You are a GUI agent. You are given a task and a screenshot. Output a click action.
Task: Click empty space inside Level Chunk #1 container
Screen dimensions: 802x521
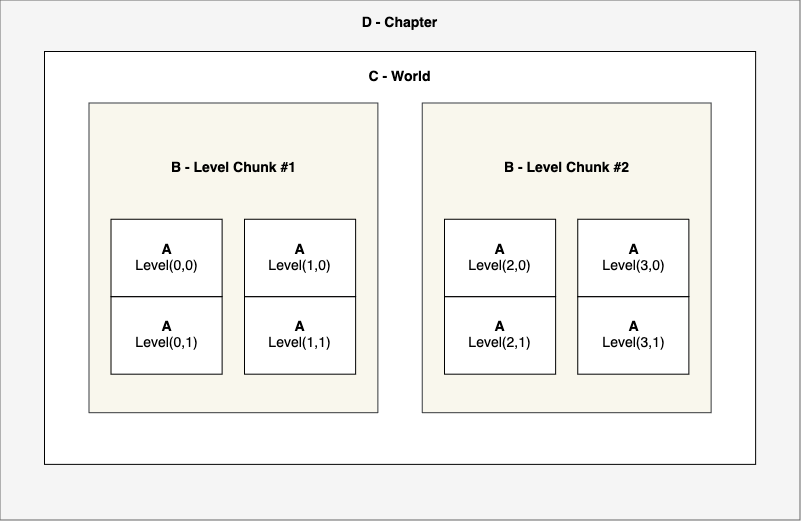point(233,393)
